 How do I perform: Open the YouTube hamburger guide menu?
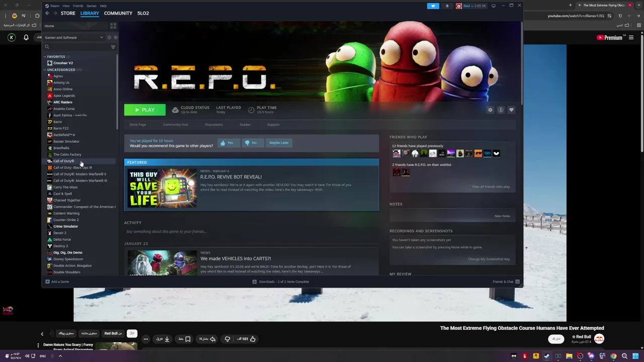pyautogui.click(x=631, y=37)
